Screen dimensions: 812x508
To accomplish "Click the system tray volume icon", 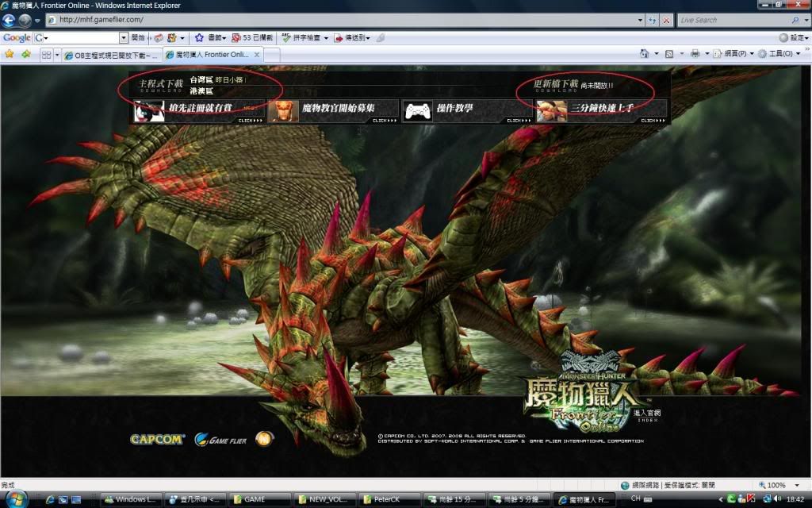I will tap(777, 499).
